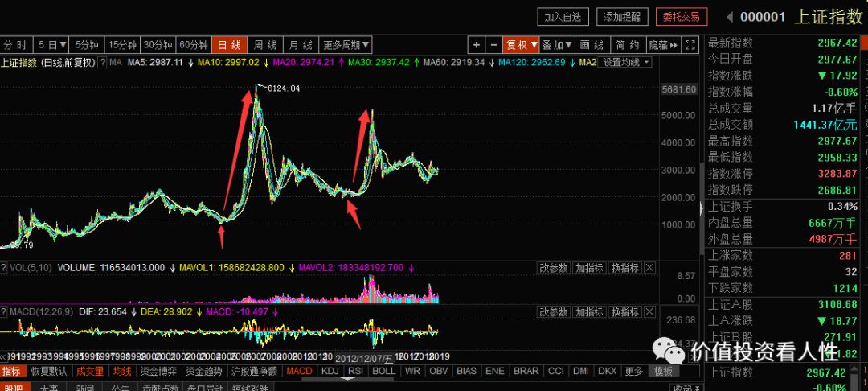Switch to 60分钟 chart
868x391 pixels.
click(x=194, y=45)
